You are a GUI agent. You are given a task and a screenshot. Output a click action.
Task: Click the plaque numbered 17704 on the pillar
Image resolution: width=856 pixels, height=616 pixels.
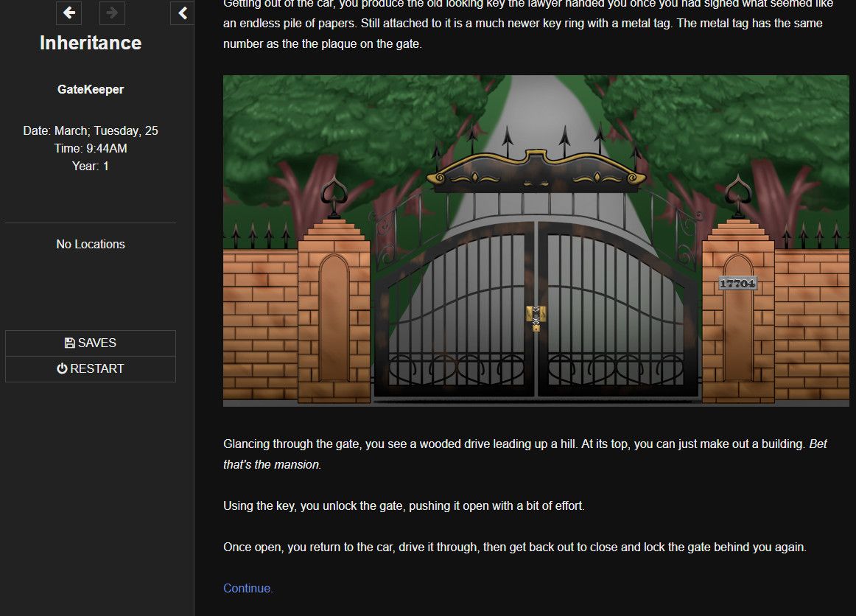tap(737, 282)
